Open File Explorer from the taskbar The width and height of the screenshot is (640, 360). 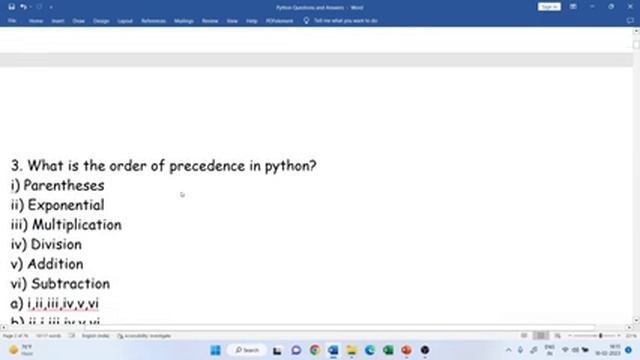click(351, 350)
